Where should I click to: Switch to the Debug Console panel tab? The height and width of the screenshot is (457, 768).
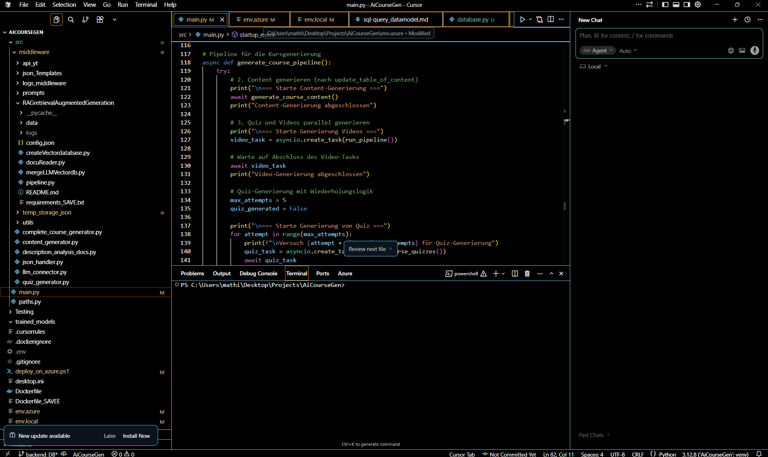tap(258, 273)
